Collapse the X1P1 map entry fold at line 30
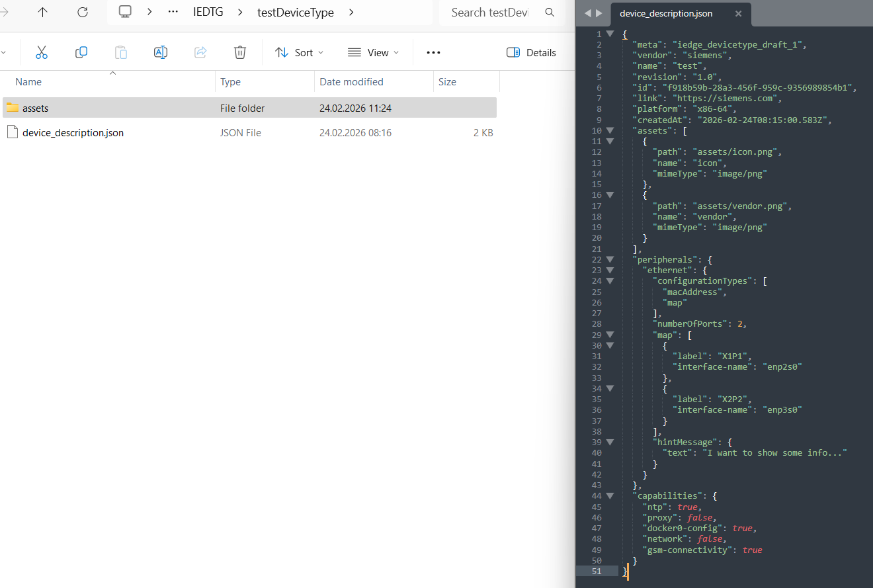This screenshot has height=588, width=873. point(610,345)
